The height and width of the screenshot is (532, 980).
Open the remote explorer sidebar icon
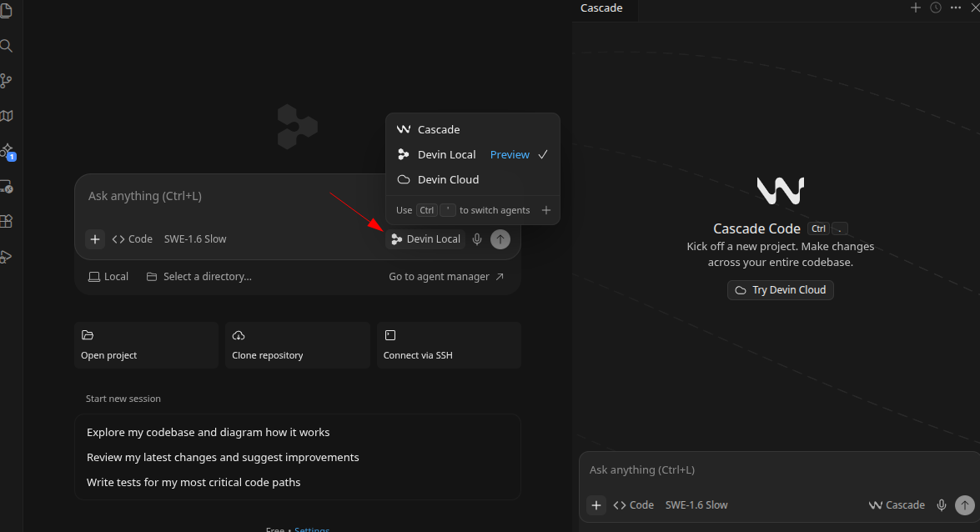[x=6, y=187]
